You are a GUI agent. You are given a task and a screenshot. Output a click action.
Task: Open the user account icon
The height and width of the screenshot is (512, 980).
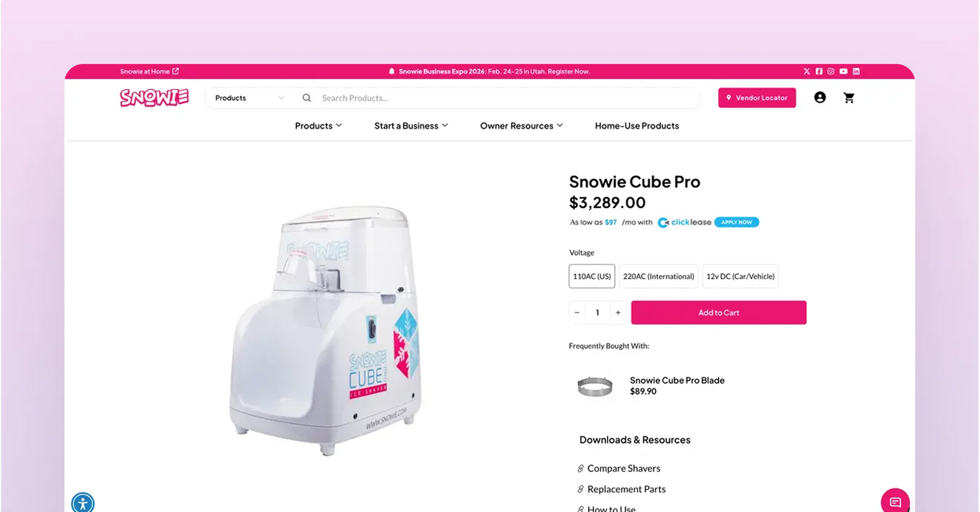[820, 98]
